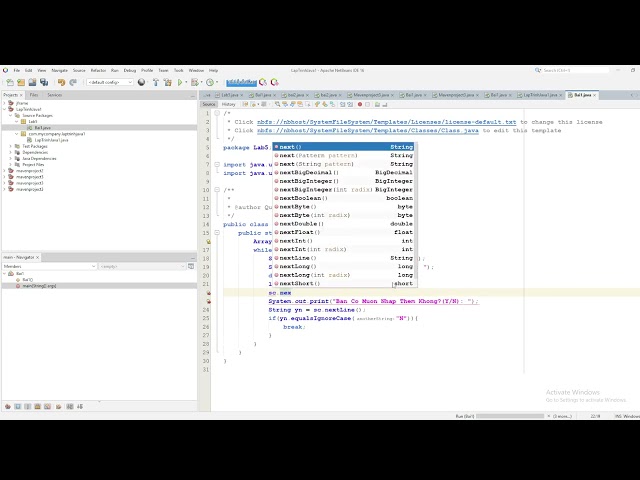Screen dimensions: 640x480
Task: Open the Refactor menu
Action: point(98,71)
